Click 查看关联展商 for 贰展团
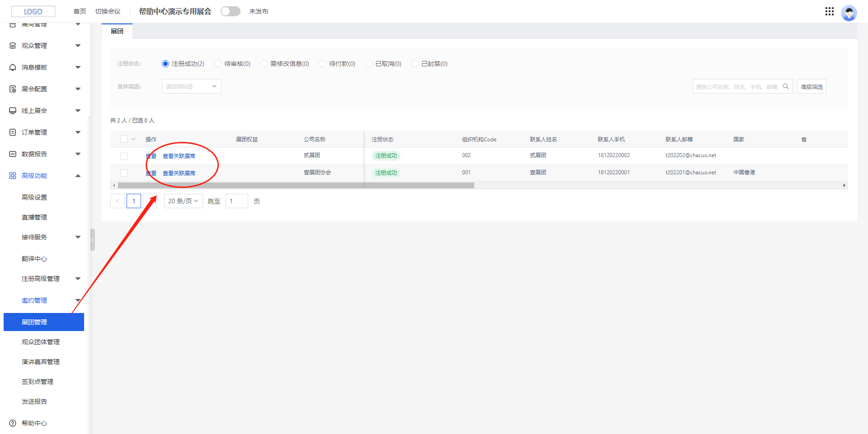The image size is (868, 434). 179,156
